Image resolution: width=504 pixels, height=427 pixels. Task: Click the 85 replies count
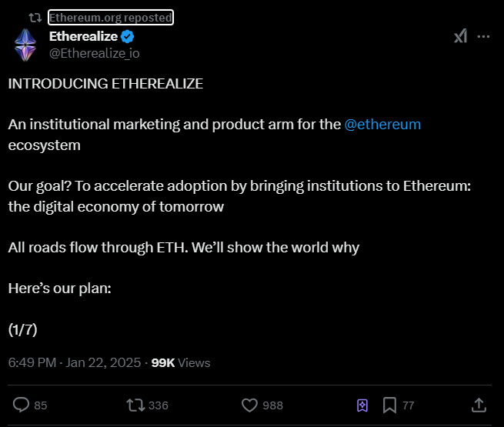(x=41, y=405)
